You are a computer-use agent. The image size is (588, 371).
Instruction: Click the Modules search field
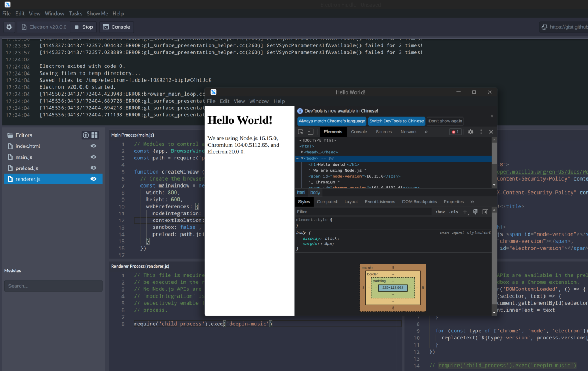click(53, 286)
